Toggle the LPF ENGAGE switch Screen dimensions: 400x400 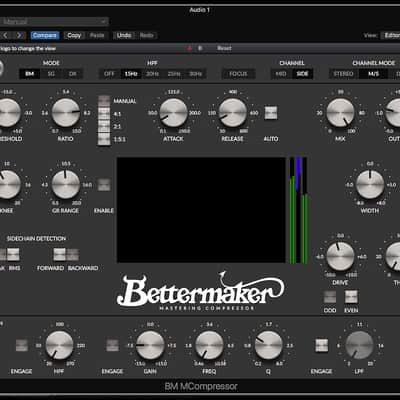click(322, 346)
